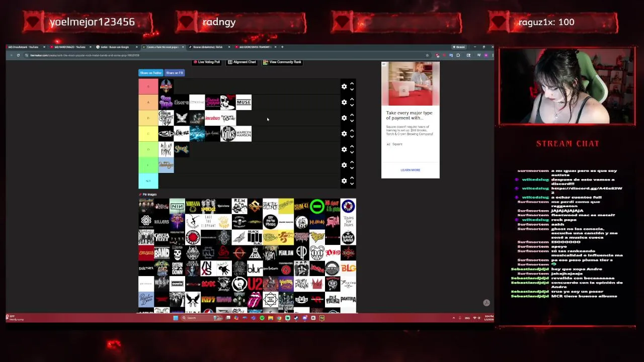This screenshot has width=644, height=362.
Task: Open settings gear for the S tier row
Action: pyautogui.click(x=344, y=86)
